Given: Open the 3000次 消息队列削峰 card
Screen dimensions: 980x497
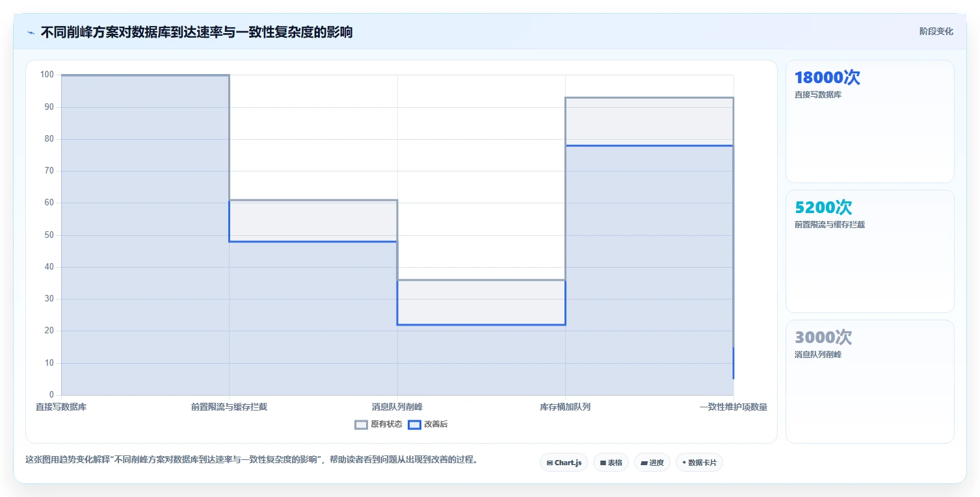Looking at the screenshot, I should pyautogui.click(x=870, y=381).
